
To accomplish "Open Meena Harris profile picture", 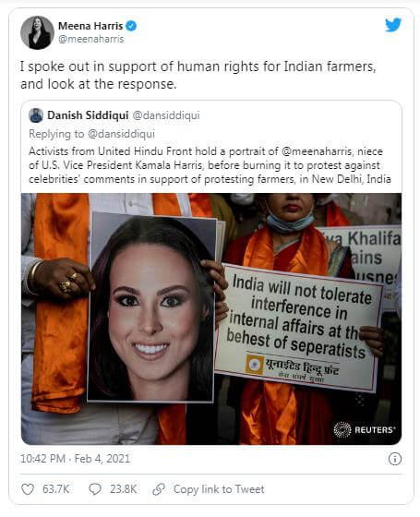I will point(37,32).
